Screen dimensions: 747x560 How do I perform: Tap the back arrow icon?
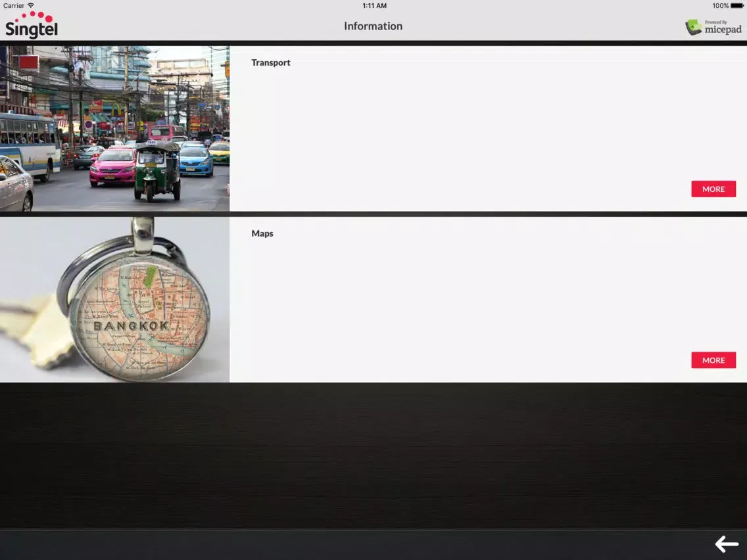(727, 544)
